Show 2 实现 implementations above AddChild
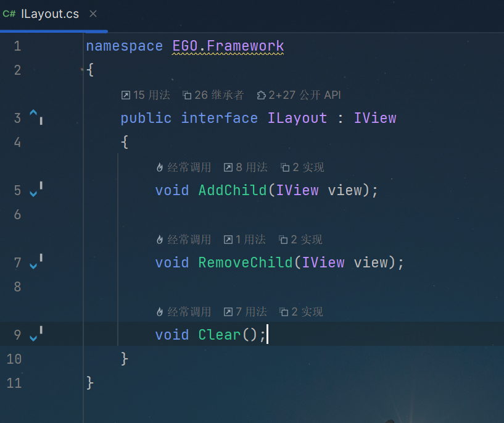This screenshot has height=423, width=504. (302, 167)
